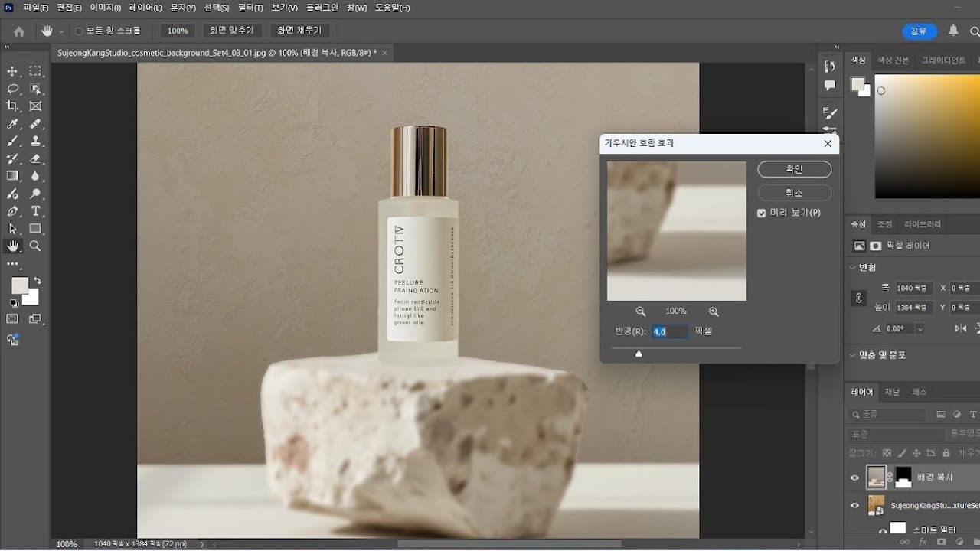Select the Horizontal Type tool

(x=35, y=211)
